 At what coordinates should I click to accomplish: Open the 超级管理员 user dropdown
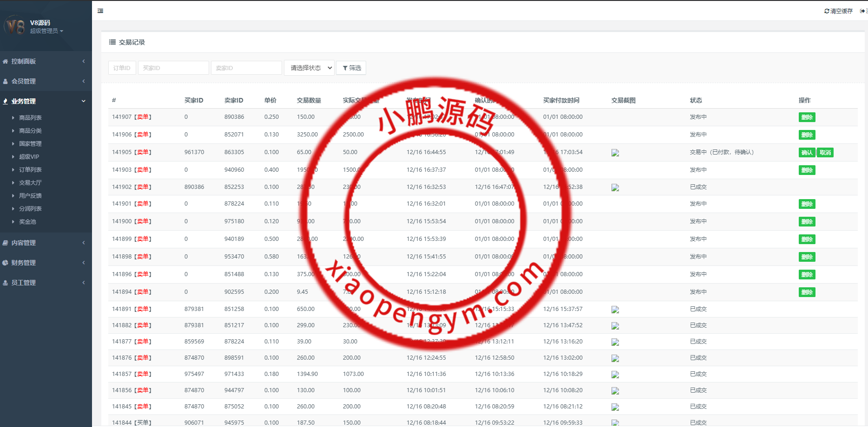pos(46,31)
